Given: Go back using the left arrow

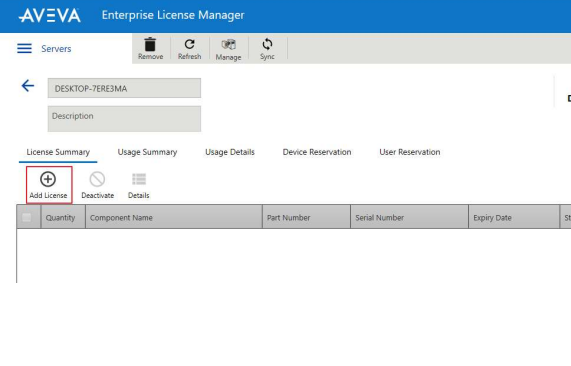Looking at the screenshot, I should click(28, 86).
